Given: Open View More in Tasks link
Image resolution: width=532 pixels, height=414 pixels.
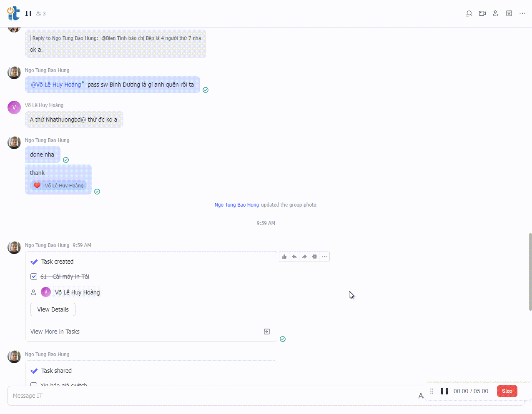Looking at the screenshot, I should [x=55, y=332].
